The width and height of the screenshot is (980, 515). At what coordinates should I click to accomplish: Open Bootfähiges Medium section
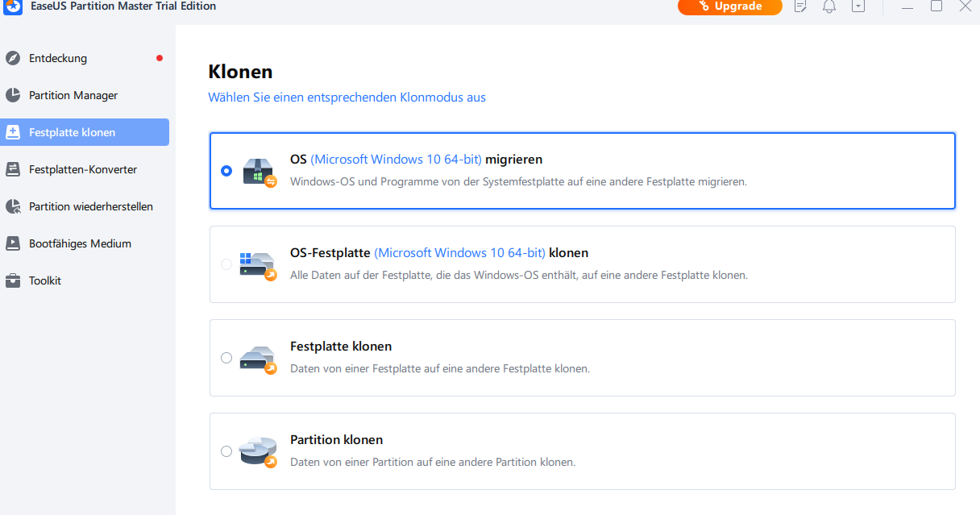[85, 243]
